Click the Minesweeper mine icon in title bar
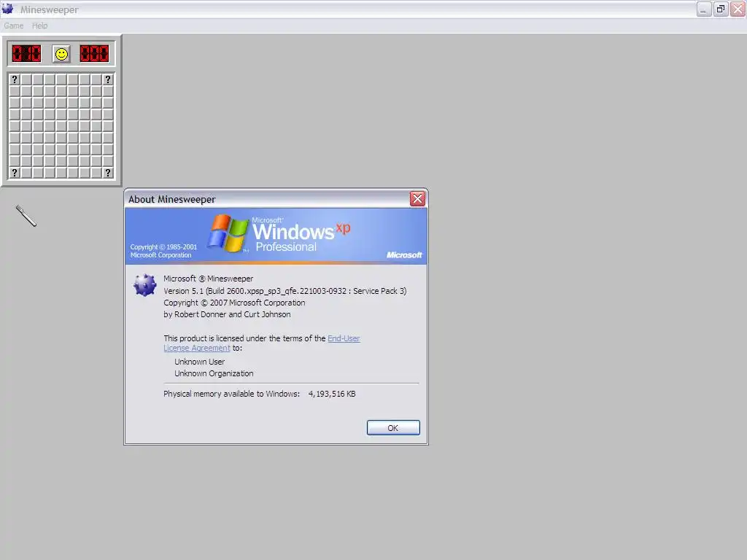Viewport: 747px width, 560px height. pos(7,9)
